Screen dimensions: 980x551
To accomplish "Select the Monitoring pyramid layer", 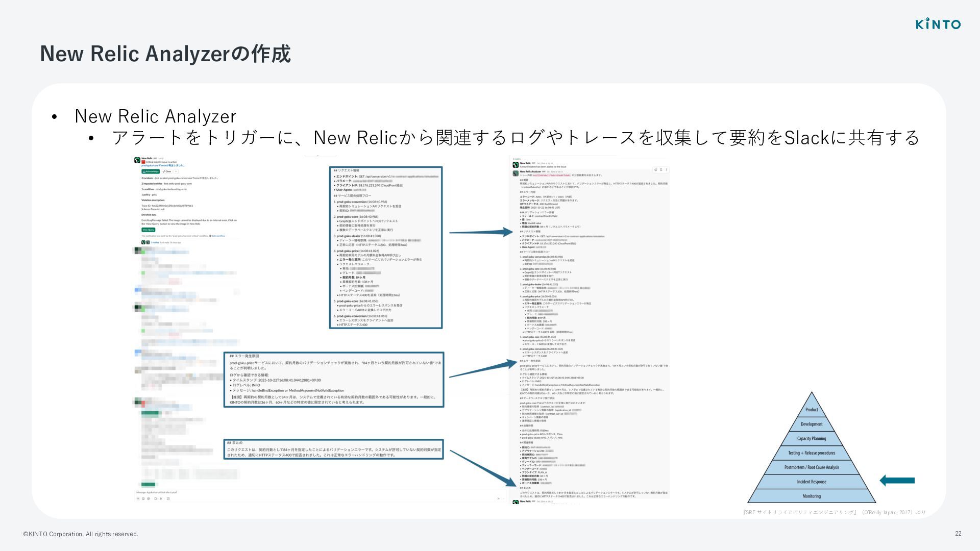I will (x=812, y=496).
